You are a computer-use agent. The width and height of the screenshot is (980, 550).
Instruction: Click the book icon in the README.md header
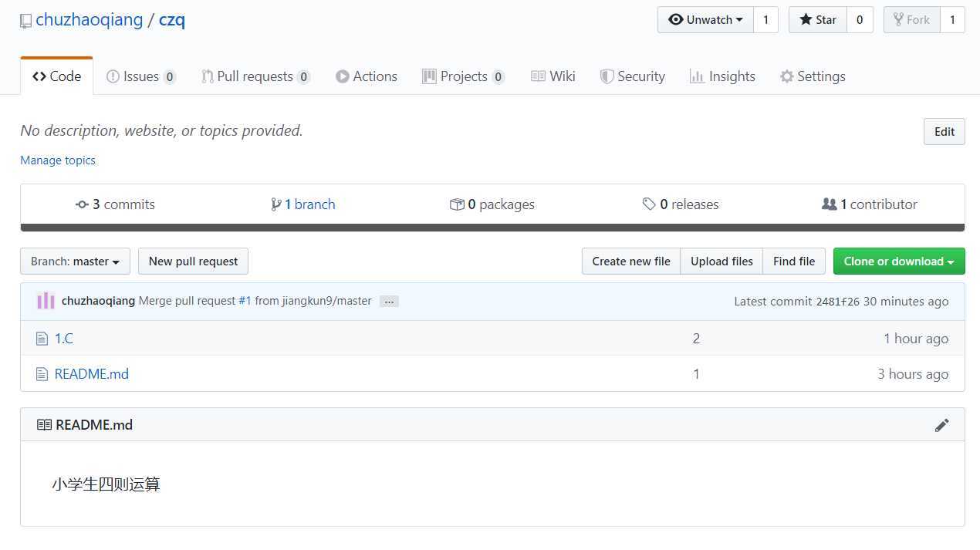[45, 425]
